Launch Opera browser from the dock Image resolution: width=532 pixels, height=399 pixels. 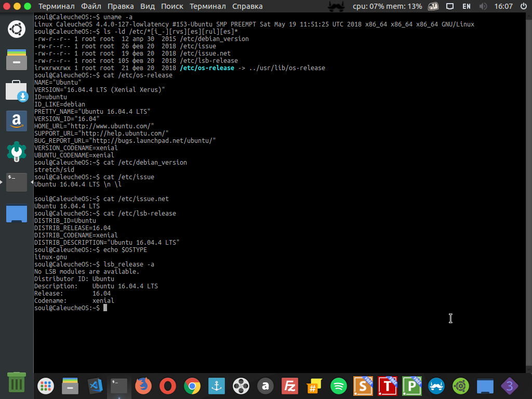168,386
